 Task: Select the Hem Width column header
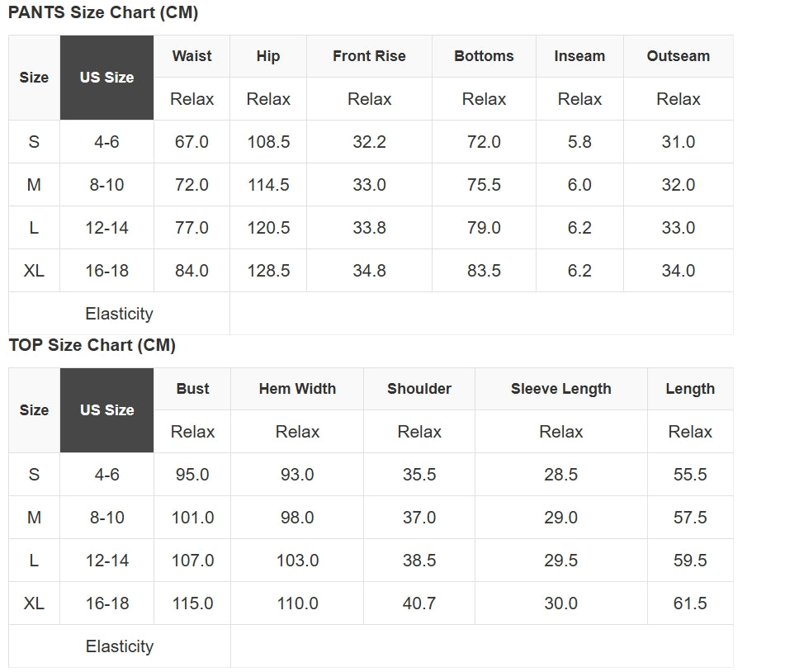point(297,389)
